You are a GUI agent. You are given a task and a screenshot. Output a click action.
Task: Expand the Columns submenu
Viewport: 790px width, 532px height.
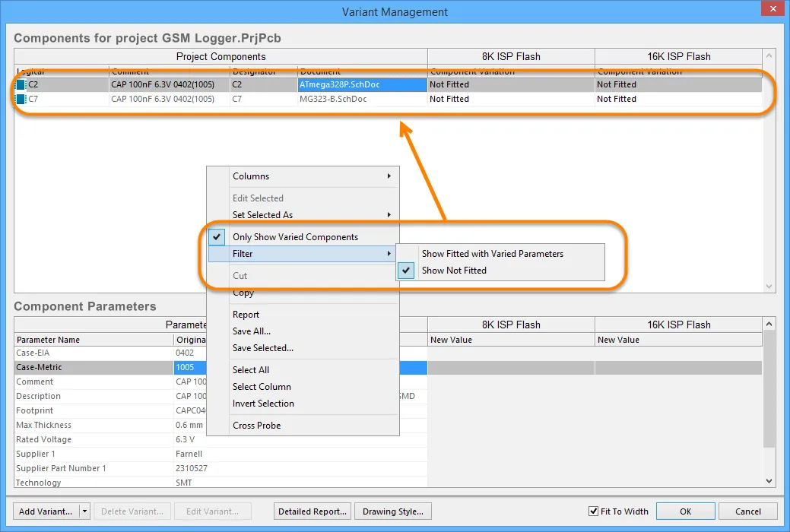(x=303, y=176)
